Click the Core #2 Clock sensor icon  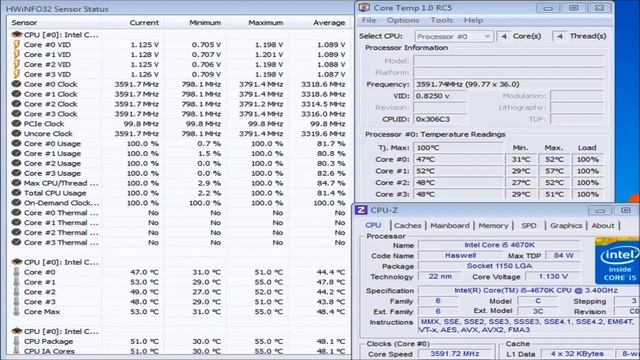click(x=16, y=104)
